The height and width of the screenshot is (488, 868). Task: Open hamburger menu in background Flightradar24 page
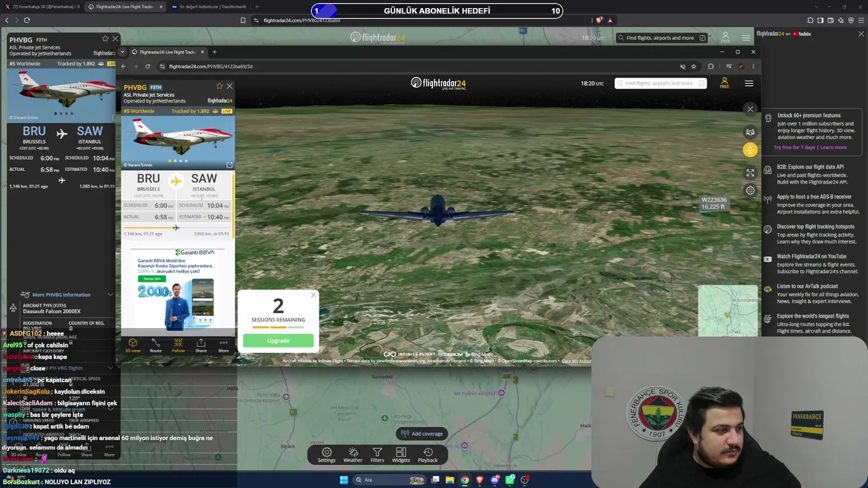[746, 38]
